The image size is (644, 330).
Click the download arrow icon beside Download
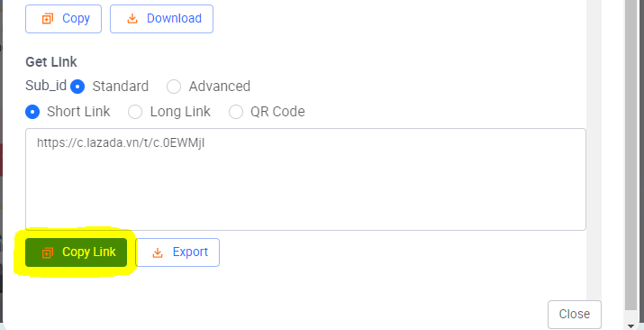pos(132,19)
